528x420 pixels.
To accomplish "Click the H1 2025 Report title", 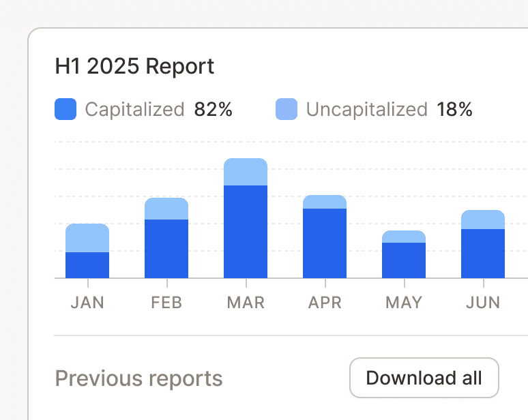I will 134,66.
